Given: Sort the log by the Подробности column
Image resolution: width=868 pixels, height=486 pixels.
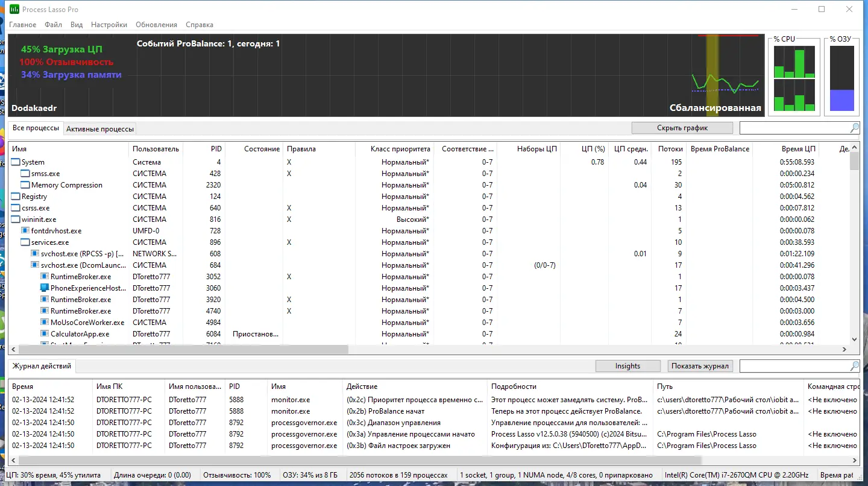Looking at the screenshot, I should [x=570, y=387].
